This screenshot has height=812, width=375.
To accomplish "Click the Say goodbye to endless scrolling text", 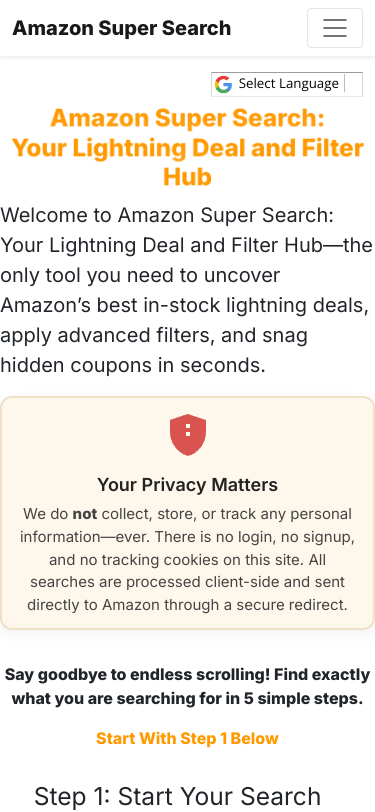I will [188, 687].
